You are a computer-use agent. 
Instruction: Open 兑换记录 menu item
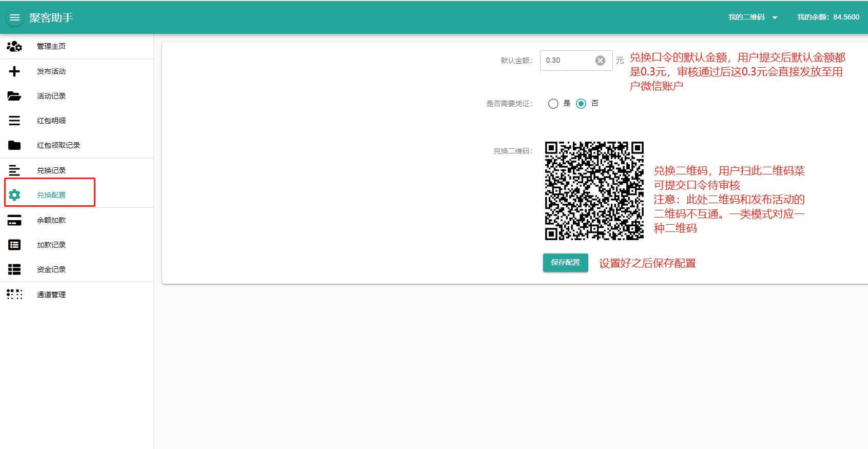point(77,170)
